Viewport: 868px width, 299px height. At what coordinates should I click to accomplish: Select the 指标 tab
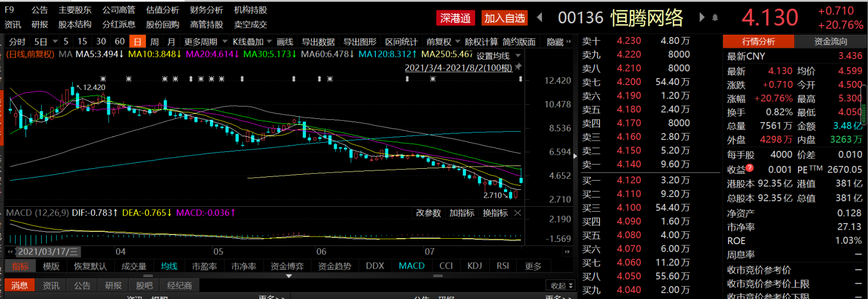point(20,266)
